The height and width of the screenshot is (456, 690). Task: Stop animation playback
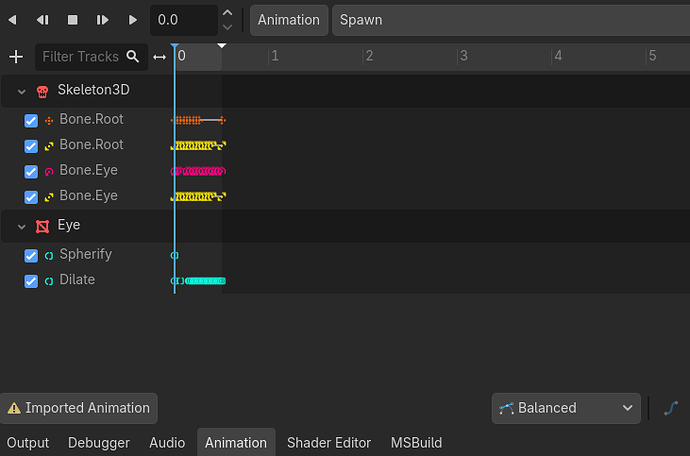coord(73,20)
